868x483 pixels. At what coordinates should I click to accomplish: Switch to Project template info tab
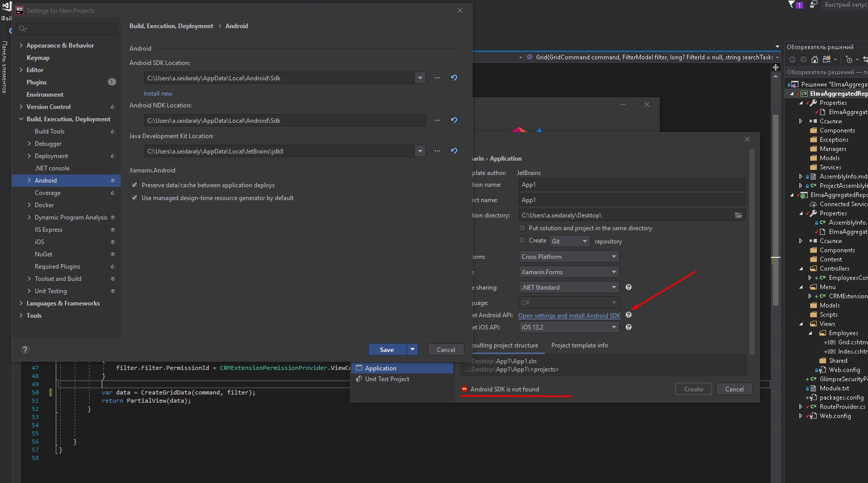[580, 345]
